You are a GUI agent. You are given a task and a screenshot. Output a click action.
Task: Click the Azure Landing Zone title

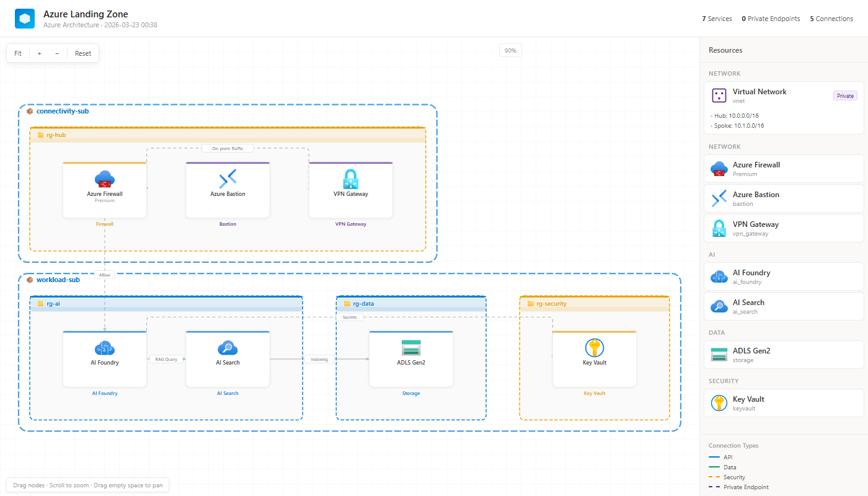(86, 14)
